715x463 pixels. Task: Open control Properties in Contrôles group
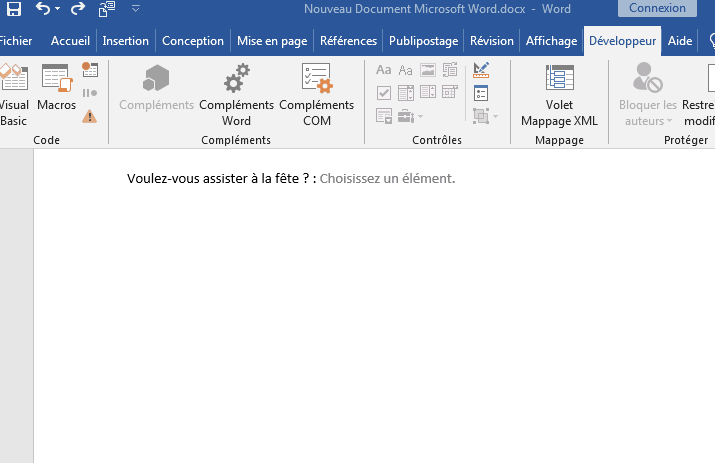pyautogui.click(x=481, y=93)
